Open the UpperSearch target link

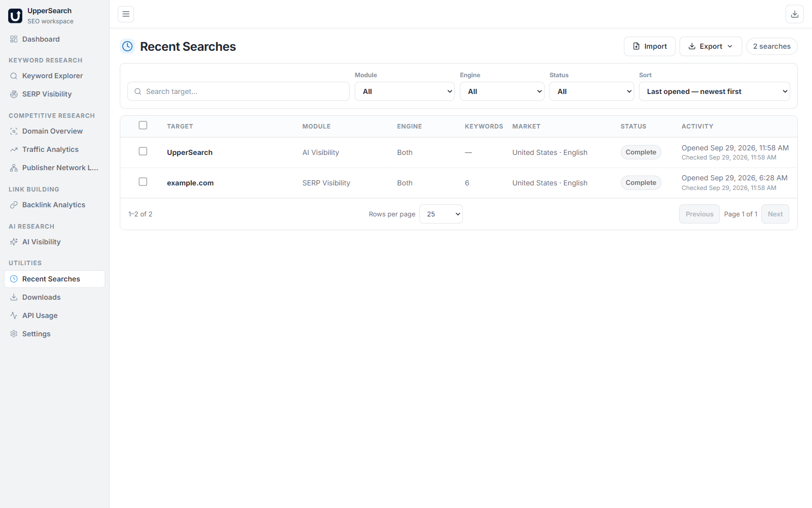190,152
